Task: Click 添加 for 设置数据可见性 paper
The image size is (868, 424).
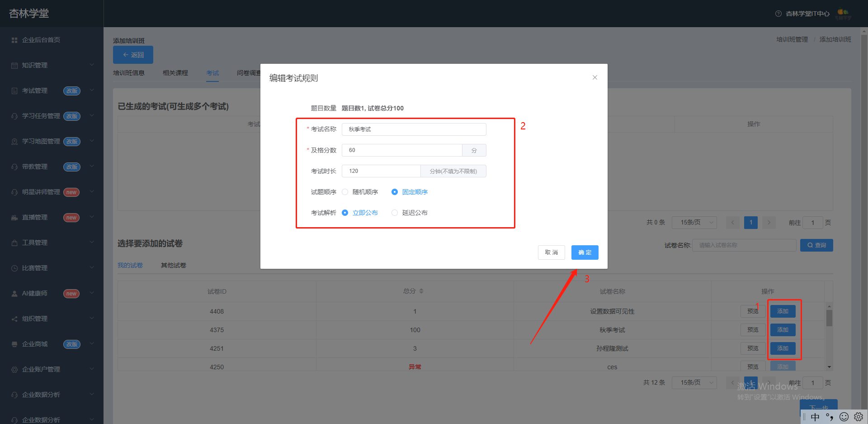Action: click(x=783, y=311)
